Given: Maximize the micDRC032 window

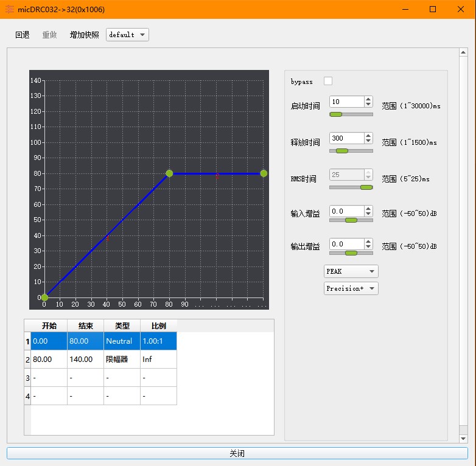Looking at the screenshot, I should point(433,9).
